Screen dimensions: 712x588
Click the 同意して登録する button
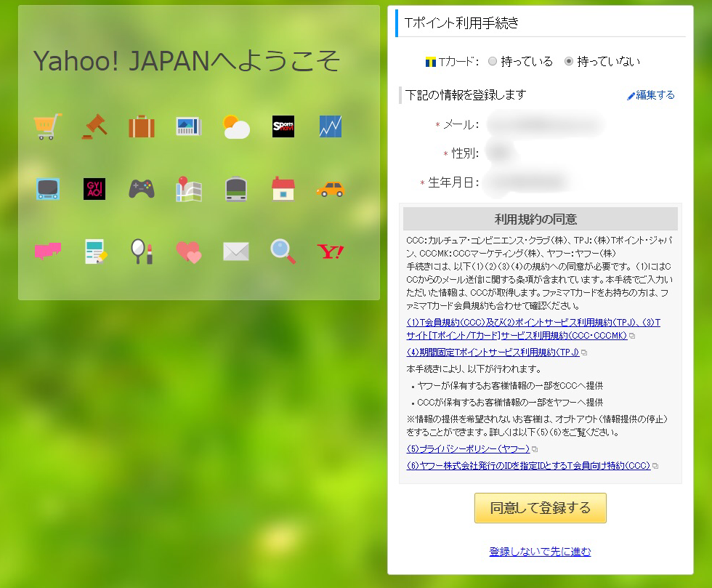click(x=541, y=508)
